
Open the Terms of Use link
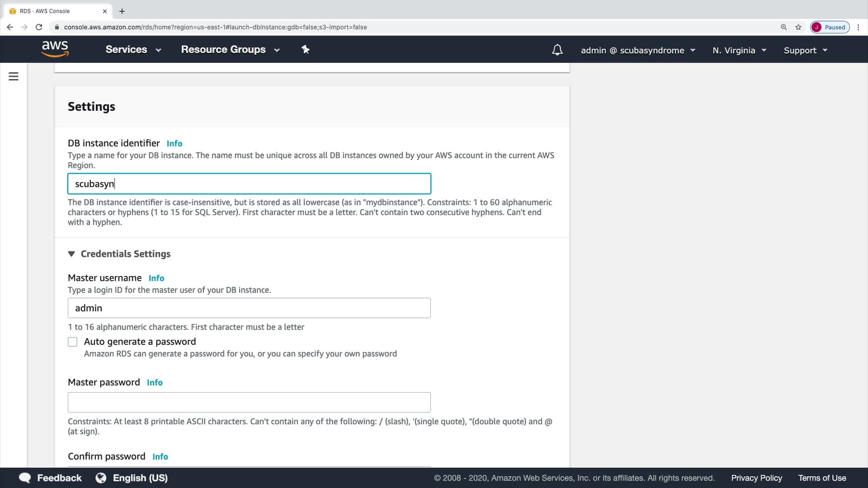coord(822,478)
